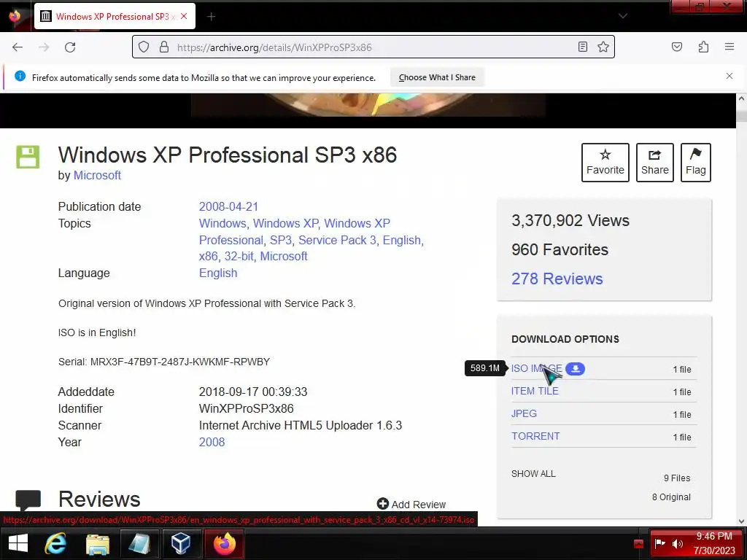Click the page scrollbar up arrow
The height and width of the screenshot is (560, 747).
741,98
